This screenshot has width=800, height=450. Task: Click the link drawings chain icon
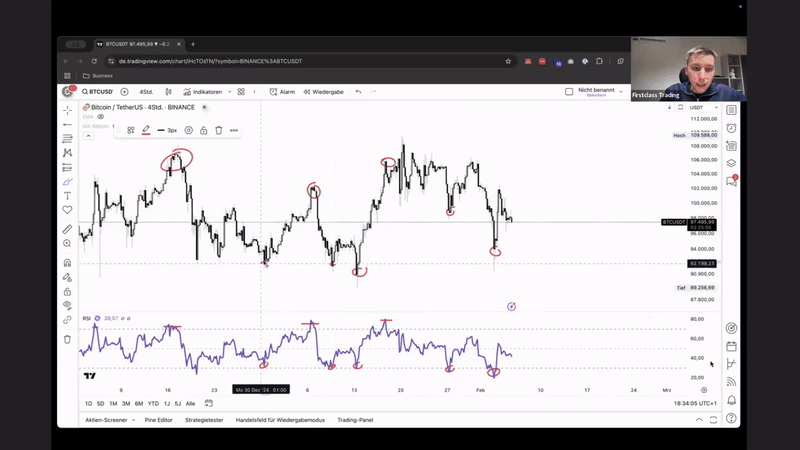pos(67,320)
